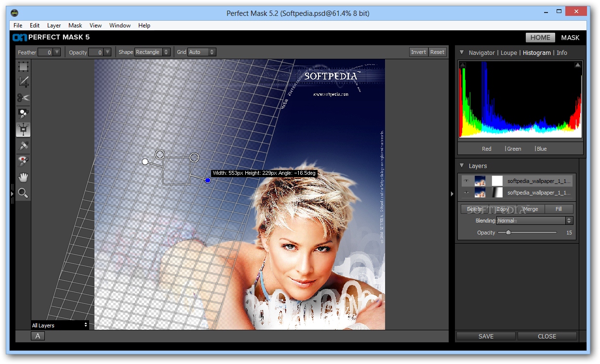This screenshot has height=364, width=600.
Task: Select the Hand pan tool
Action: [x=23, y=177]
